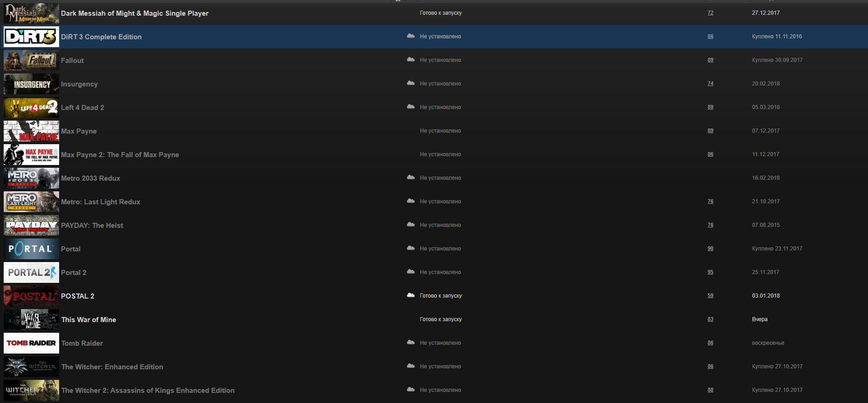Select The Witcher Enhanced Edition thumbnail

click(x=31, y=366)
